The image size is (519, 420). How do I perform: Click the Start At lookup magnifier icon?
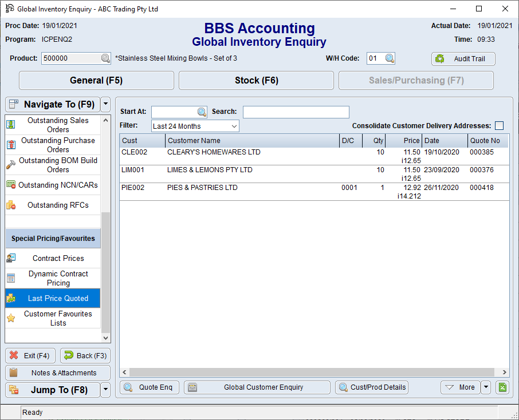click(202, 112)
